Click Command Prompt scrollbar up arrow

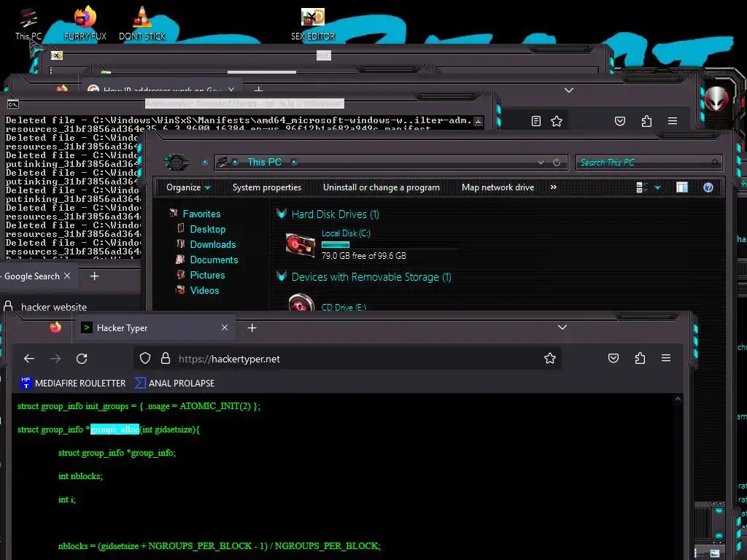478,121
